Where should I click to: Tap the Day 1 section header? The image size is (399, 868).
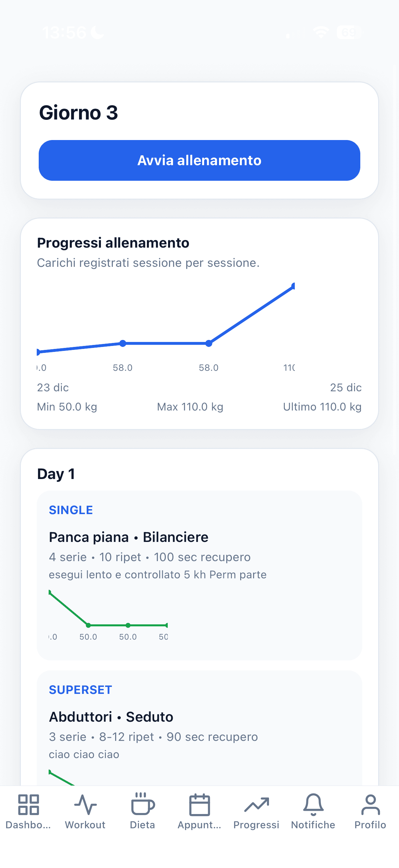click(x=56, y=474)
